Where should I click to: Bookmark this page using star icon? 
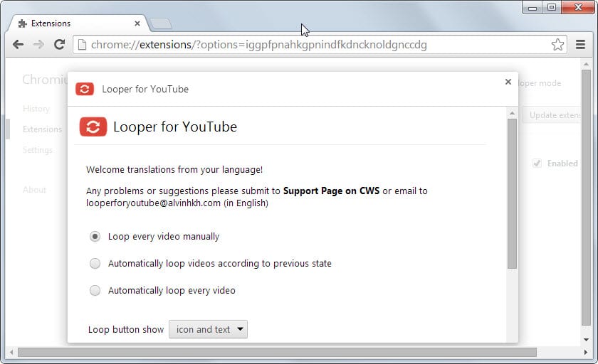(557, 45)
